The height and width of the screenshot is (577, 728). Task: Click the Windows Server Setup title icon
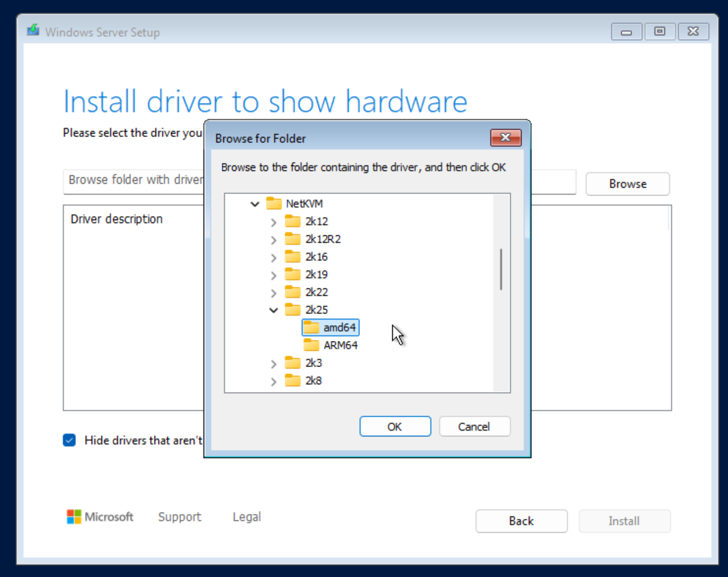click(x=33, y=30)
